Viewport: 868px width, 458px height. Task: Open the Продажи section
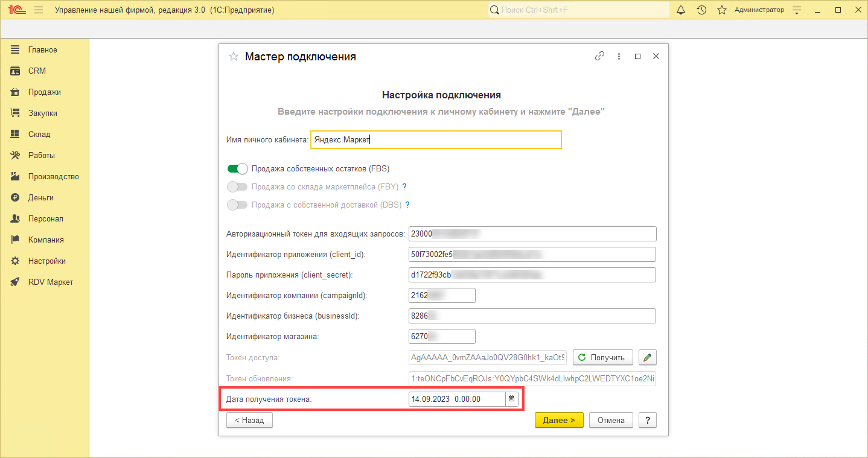[44, 92]
